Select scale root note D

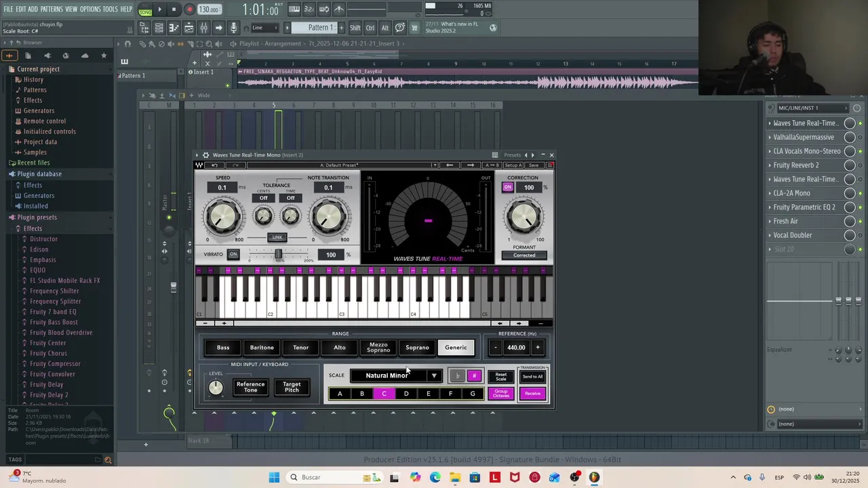tap(406, 394)
